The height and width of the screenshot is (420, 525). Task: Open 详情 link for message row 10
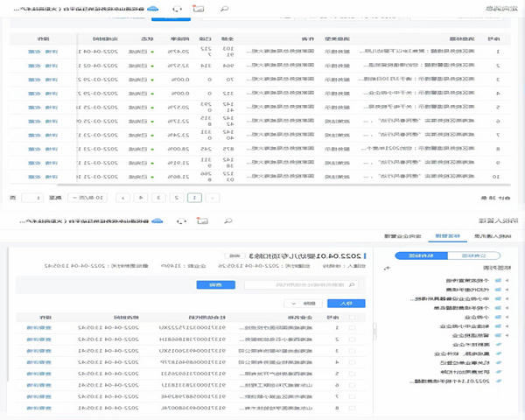coord(52,177)
